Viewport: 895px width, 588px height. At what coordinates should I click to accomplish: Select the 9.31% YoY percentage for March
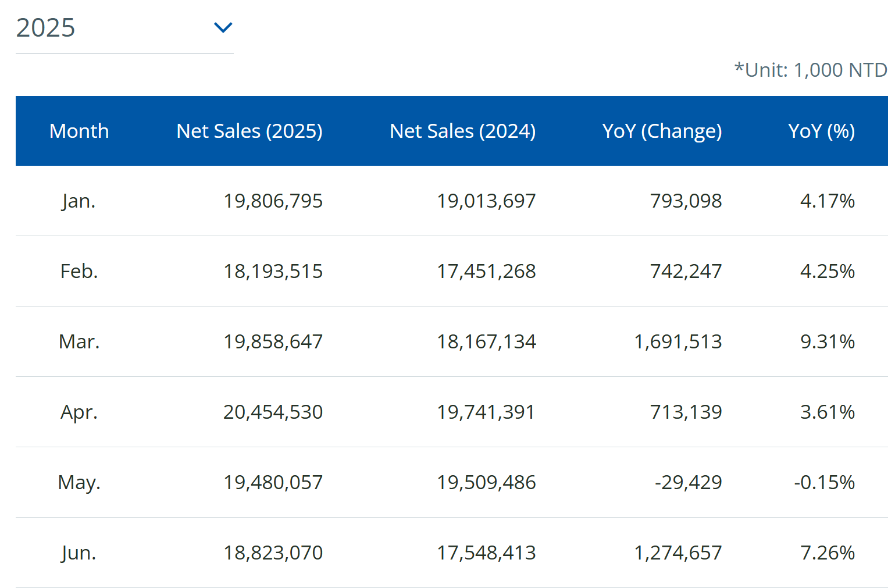pyautogui.click(x=827, y=341)
